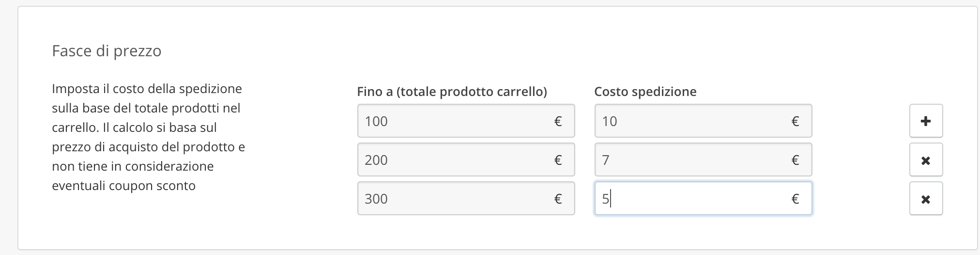Delete the 300 euro tier row
This screenshot has width=980, height=255.
pos(926,199)
